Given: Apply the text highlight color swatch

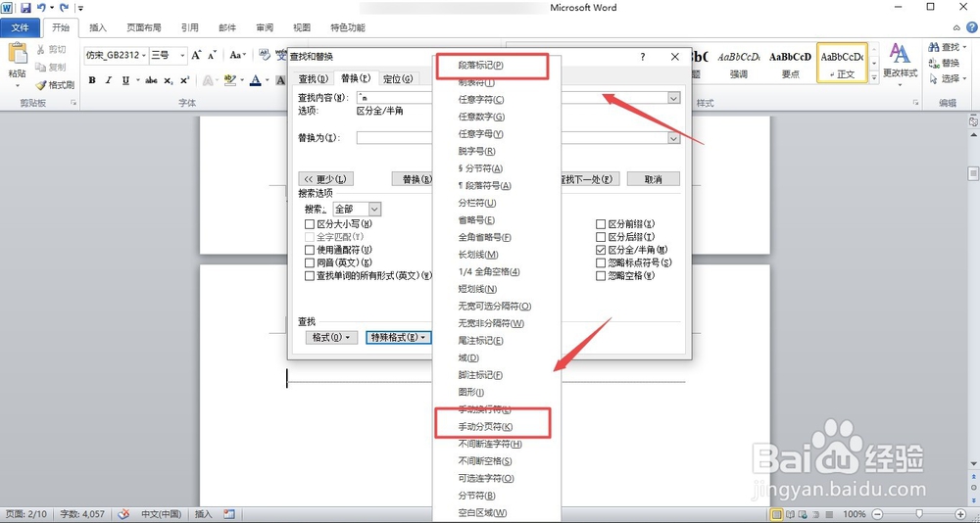Looking at the screenshot, I should coord(228,80).
